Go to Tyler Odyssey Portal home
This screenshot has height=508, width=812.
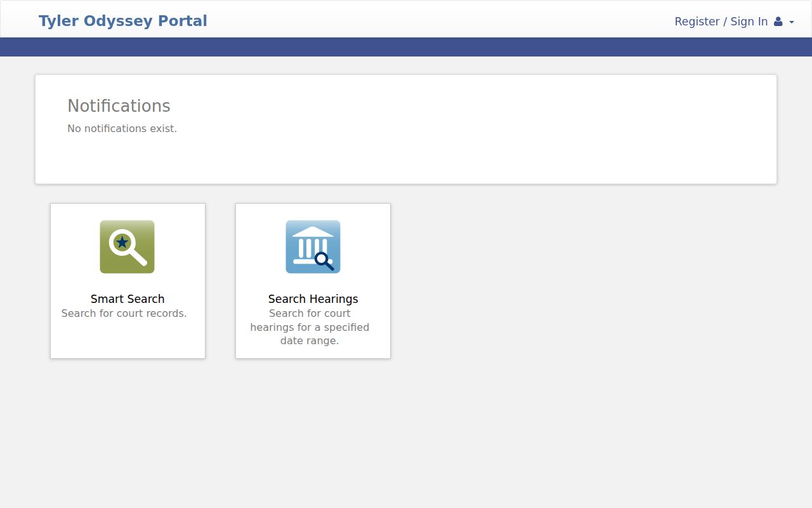point(123,21)
